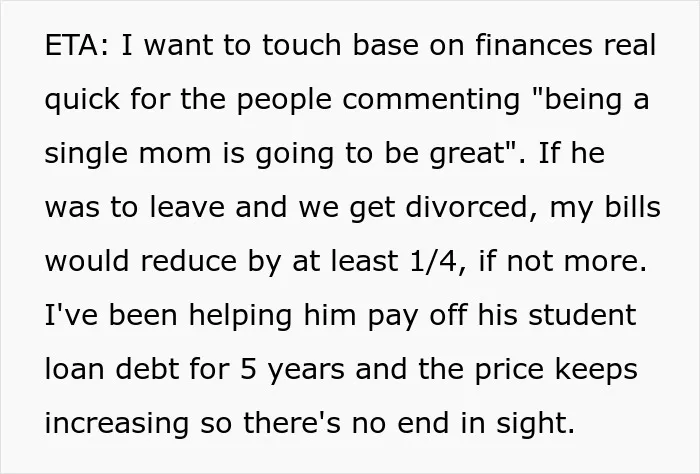Click the phrase 'single mom'
700x474 pixels.
tap(128, 154)
